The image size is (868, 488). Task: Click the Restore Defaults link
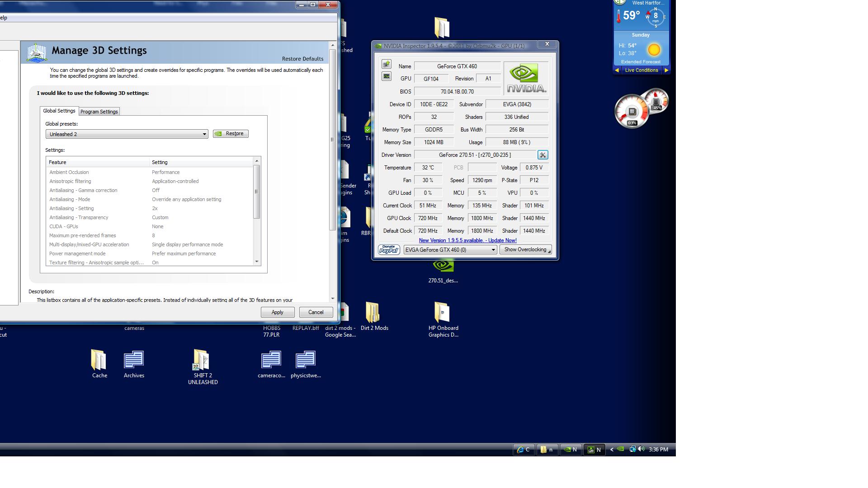(x=302, y=59)
